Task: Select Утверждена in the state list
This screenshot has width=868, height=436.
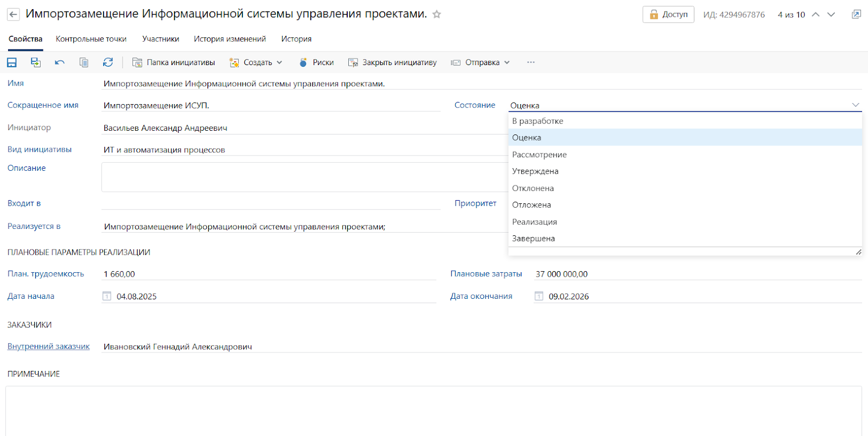Action: pos(535,171)
